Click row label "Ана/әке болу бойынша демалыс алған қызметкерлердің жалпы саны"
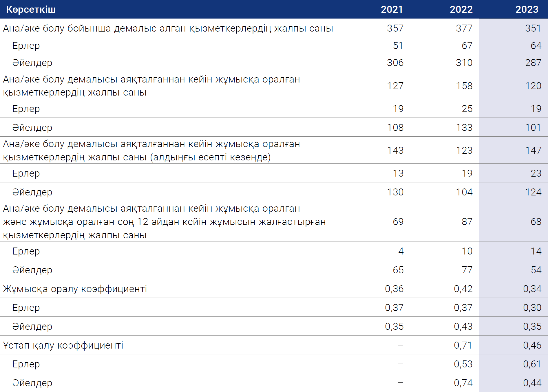This screenshot has height=392, width=548. [168, 28]
